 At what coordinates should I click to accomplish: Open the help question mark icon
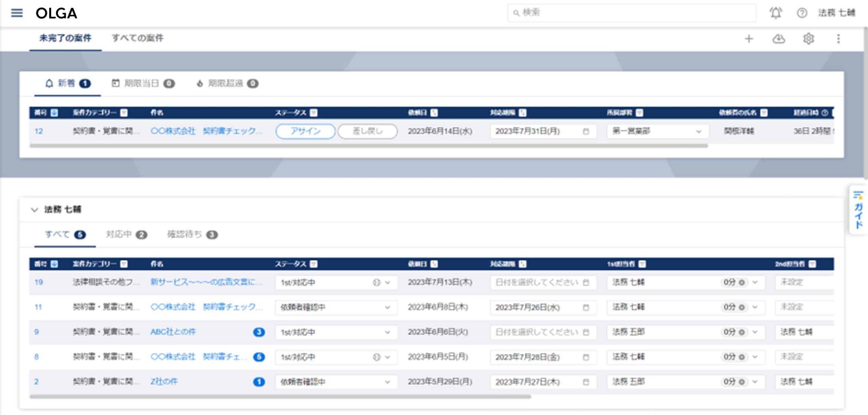802,13
